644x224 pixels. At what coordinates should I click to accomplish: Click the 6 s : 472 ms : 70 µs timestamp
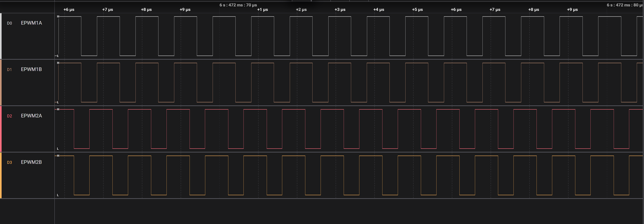(238, 5)
